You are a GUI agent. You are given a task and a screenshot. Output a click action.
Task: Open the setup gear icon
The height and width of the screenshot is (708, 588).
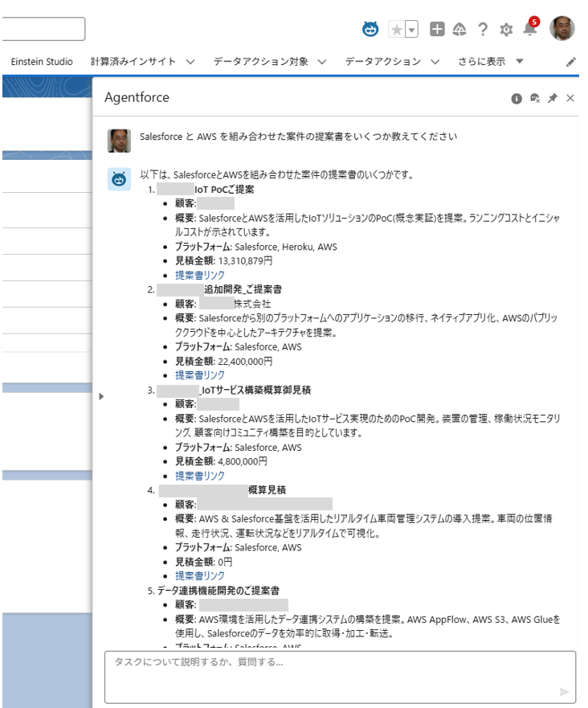tap(506, 30)
